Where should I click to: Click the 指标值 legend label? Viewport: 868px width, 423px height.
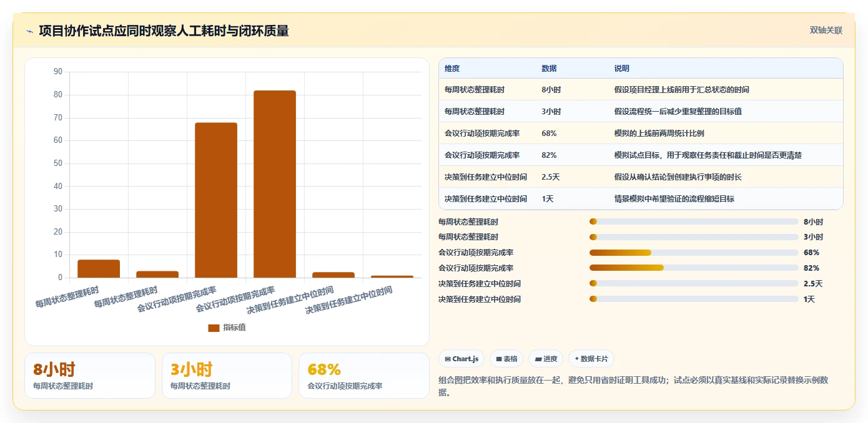(x=235, y=328)
